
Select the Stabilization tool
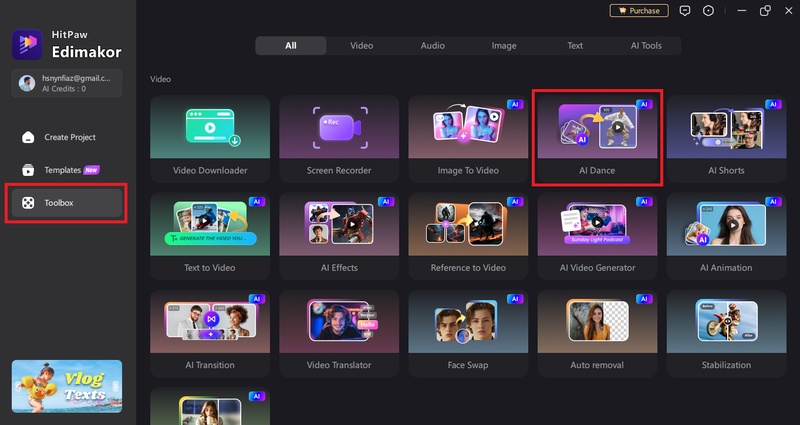coord(726,333)
